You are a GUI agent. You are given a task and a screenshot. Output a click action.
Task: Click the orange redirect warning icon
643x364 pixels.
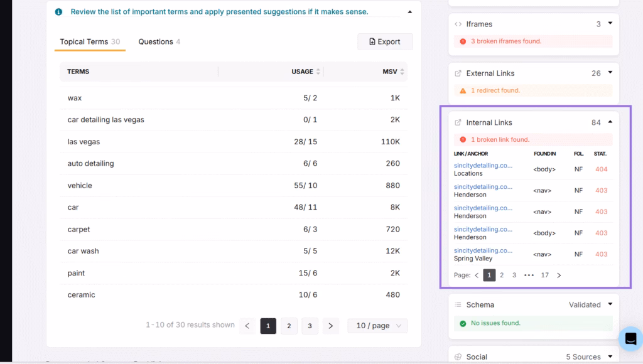(x=463, y=90)
